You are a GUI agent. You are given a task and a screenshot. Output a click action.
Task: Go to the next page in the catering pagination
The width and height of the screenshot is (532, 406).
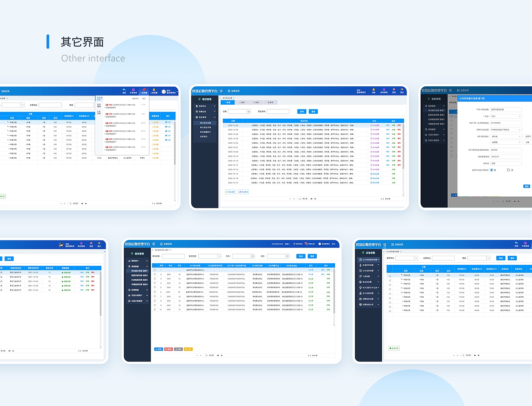(x=311, y=199)
